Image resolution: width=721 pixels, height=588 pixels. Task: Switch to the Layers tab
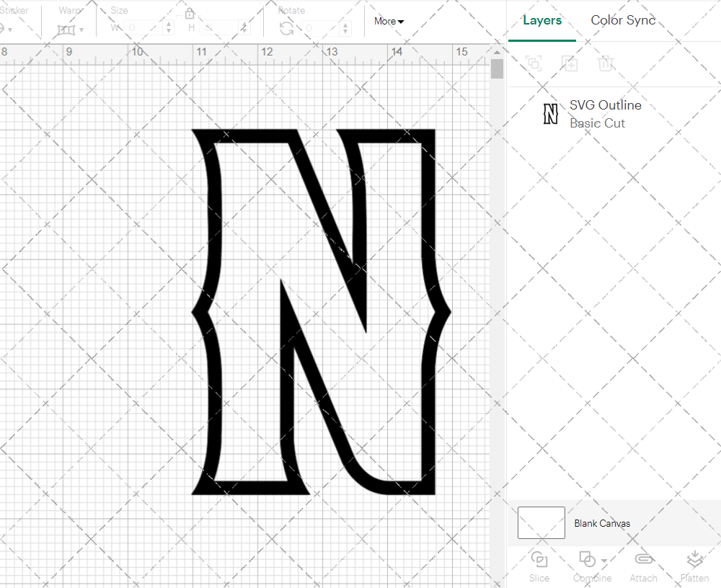pos(542,20)
